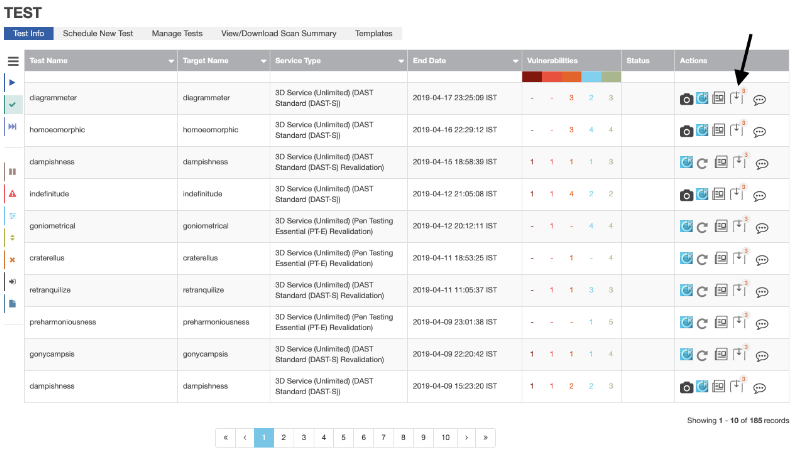Click the Actions column header

(x=732, y=60)
